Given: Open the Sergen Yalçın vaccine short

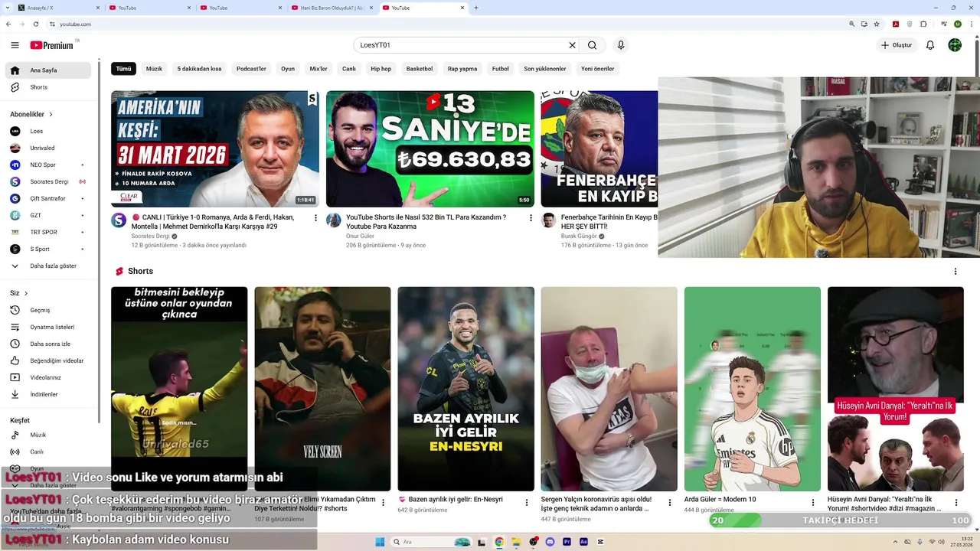Looking at the screenshot, I should (x=609, y=389).
